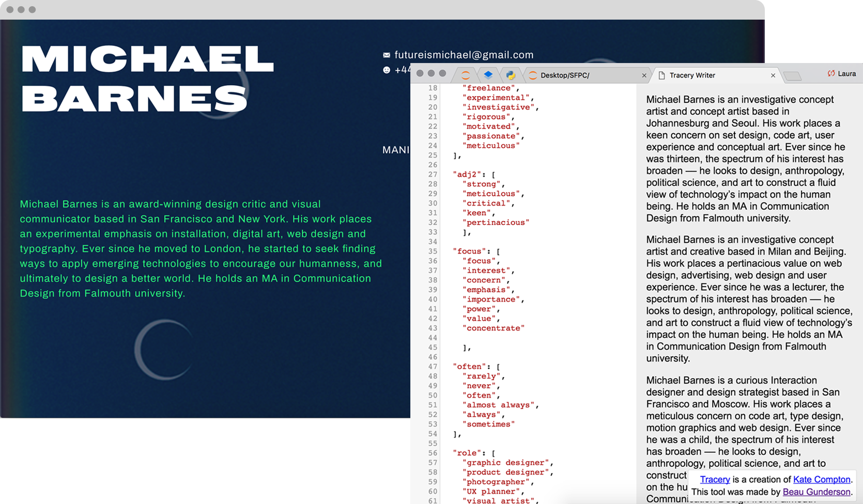The width and height of the screenshot is (863, 504).
Task: Click the "role" key on line 56
Action: pos(467,453)
